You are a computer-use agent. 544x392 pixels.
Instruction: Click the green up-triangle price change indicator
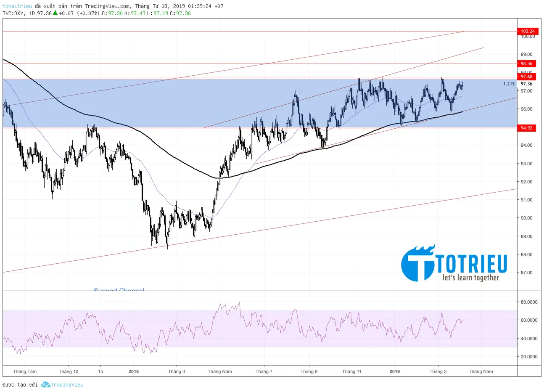[x=56, y=13]
